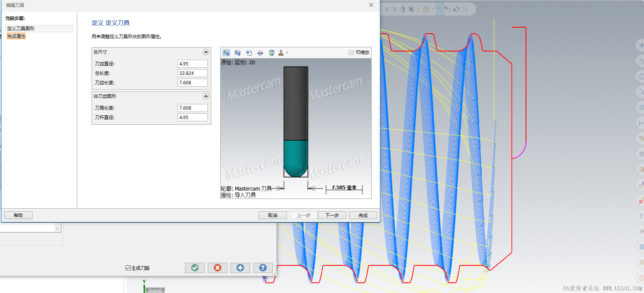This screenshot has width=644, height=293.
Task: Click the green checkmark OK button
Action: click(195, 268)
